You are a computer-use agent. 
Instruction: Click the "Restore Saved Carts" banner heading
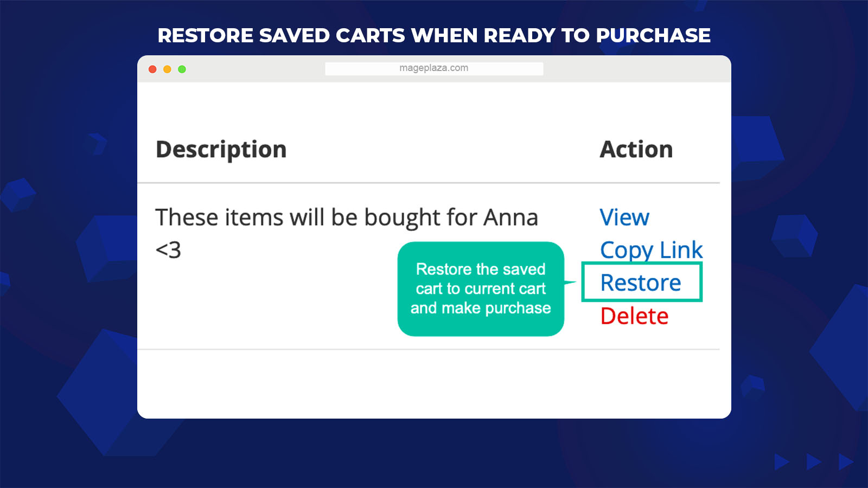tap(434, 35)
